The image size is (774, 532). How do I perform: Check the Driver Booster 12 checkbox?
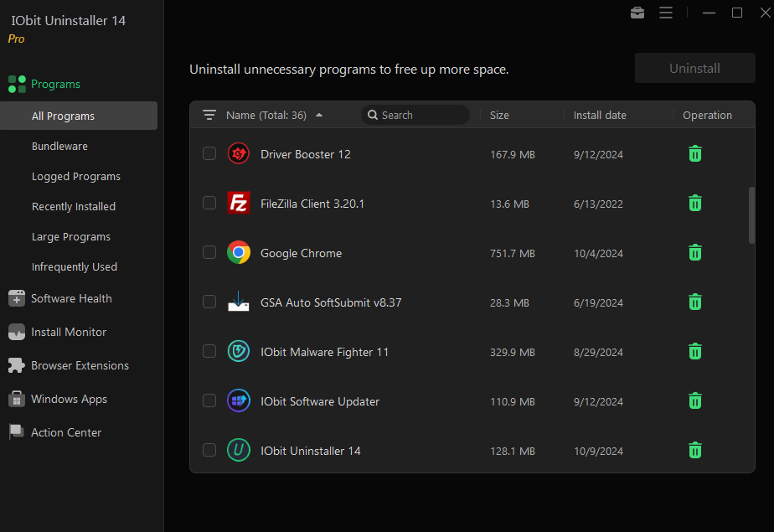[209, 153]
